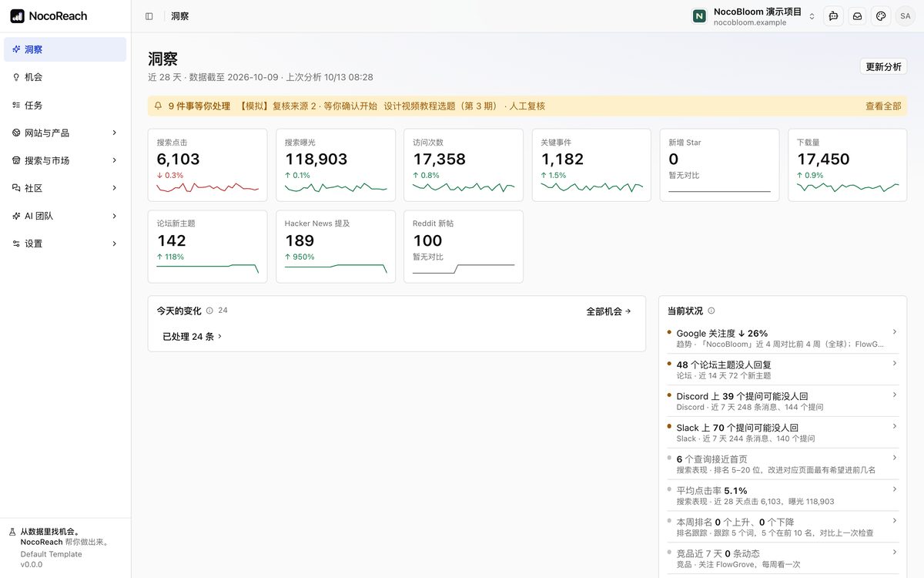Open the 搜索点击 metric card
The height and width of the screenshot is (578, 924).
pos(207,165)
